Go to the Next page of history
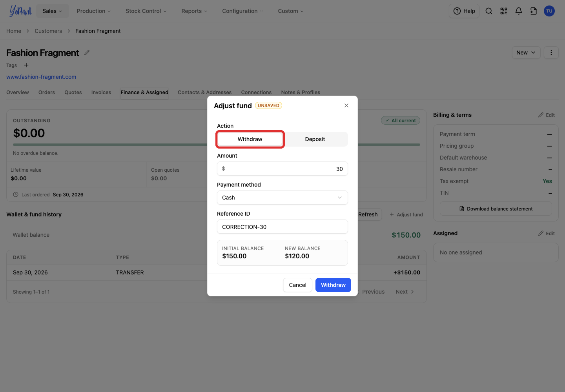This screenshot has width=565, height=392. coord(405,292)
